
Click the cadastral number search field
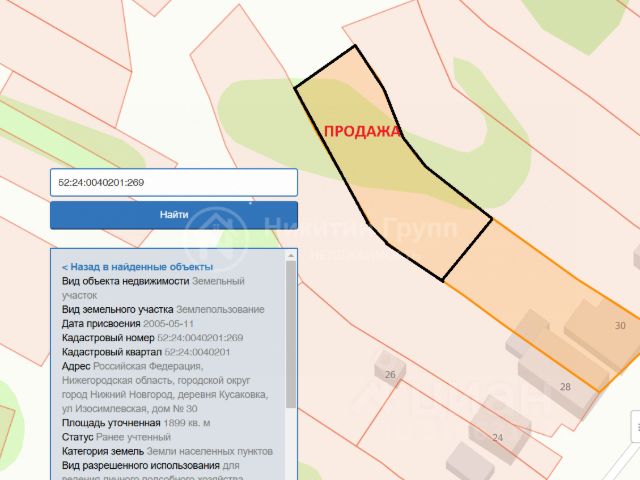(x=174, y=182)
